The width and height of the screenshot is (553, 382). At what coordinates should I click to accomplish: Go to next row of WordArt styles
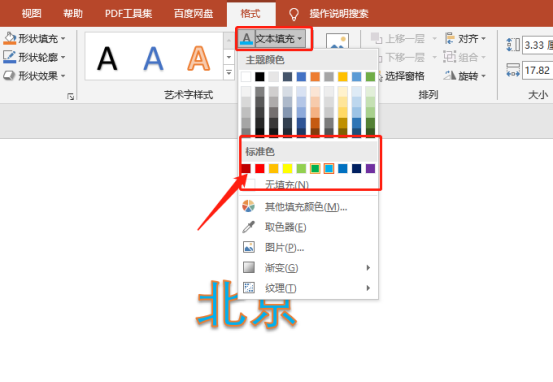(x=229, y=57)
